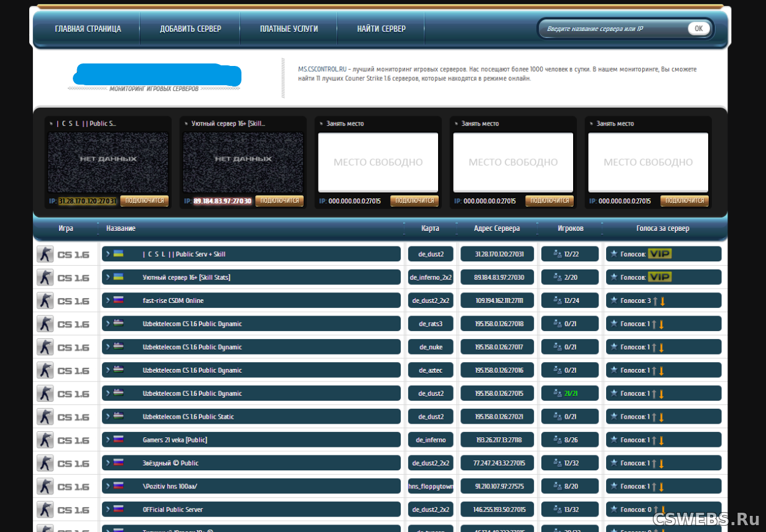Viewport: 766px width, 532px height.
Task: Click the Ukraine flag in | C S L | row
Action: click(118, 254)
